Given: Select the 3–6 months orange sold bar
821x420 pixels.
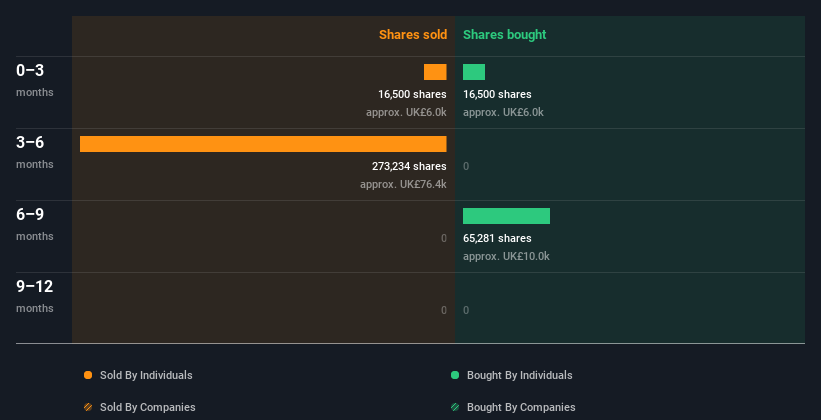Looking at the screenshot, I should point(263,144).
